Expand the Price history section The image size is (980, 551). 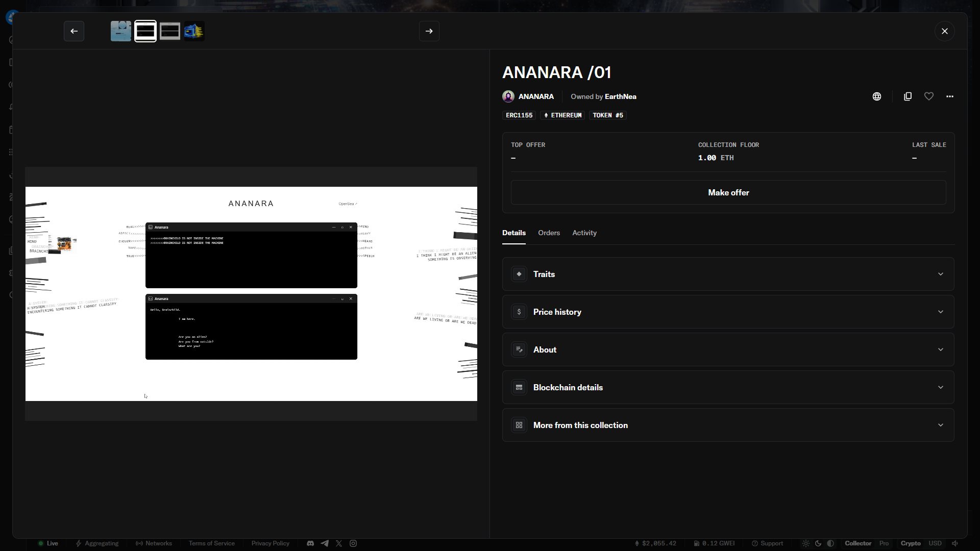click(x=728, y=312)
